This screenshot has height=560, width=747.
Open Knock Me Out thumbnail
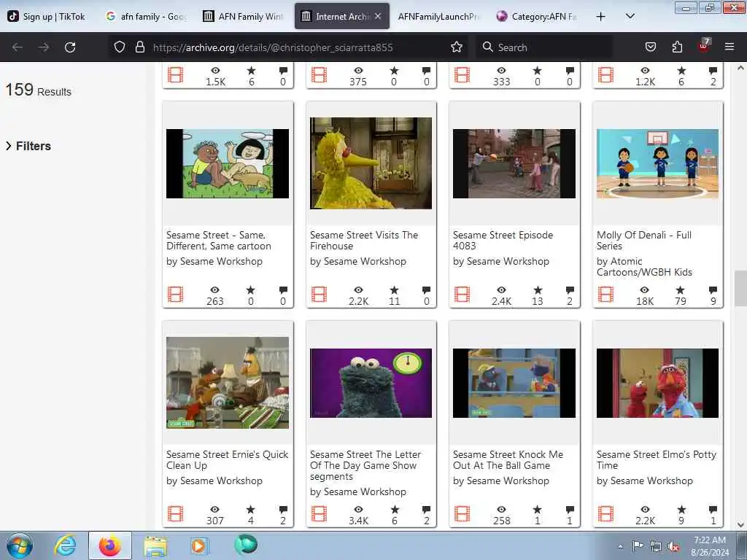pyautogui.click(x=514, y=383)
